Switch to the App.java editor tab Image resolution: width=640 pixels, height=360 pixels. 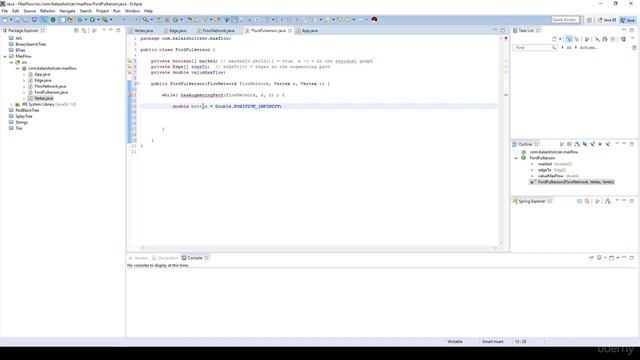pyautogui.click(x=309, y=31)
